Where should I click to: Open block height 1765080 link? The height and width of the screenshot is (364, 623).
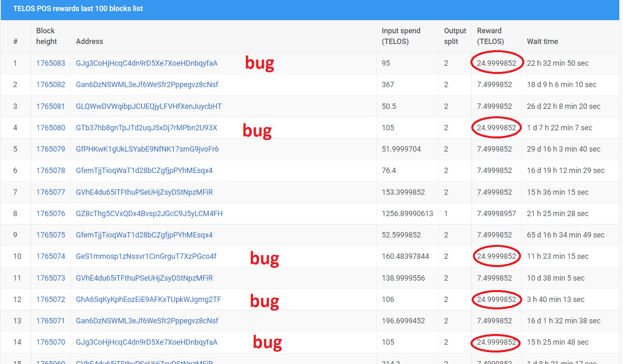coord(51,128)
